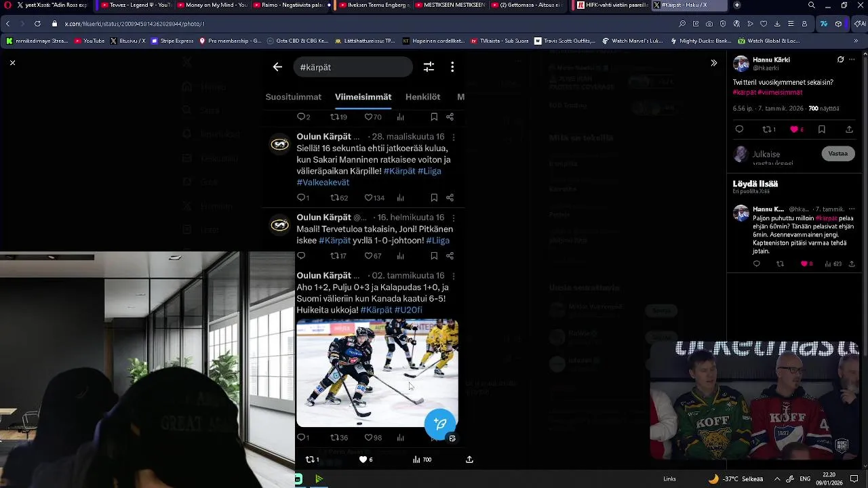This screenshot has height=488, width=868.
Task: Share the 16. helmikuuta post
Action: (x=450, y=256)
